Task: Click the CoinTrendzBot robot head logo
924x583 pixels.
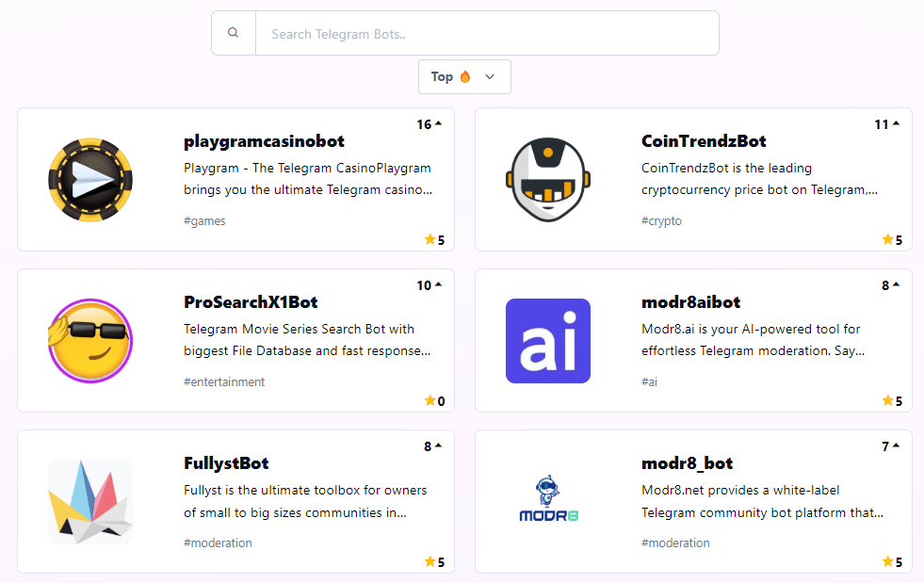Action: pyautogui.click(x=548, y=180)
